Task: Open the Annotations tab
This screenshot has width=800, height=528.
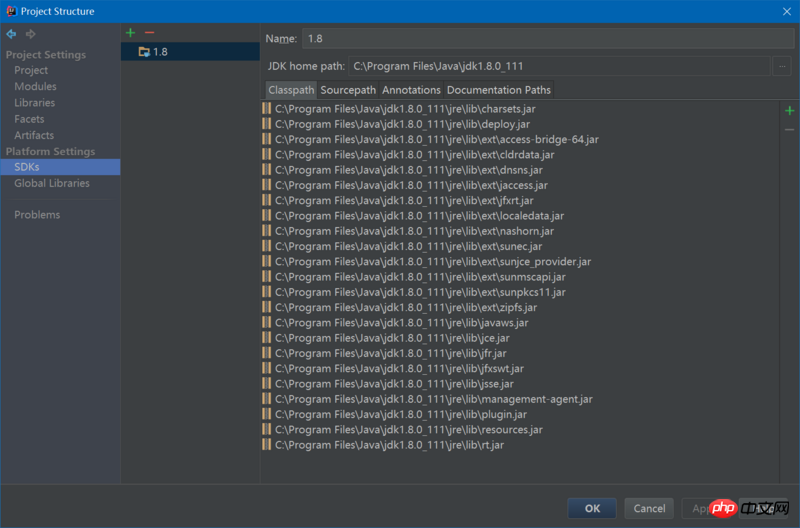Action: point(411,90)
